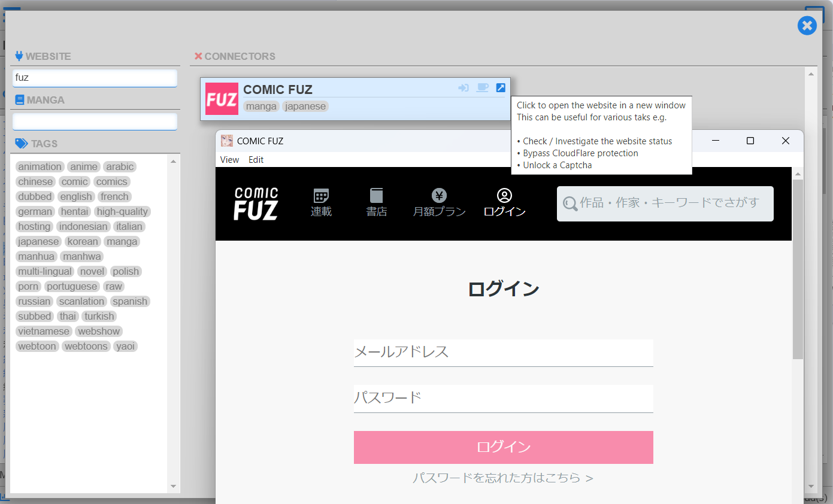This screenshot has width=833, height=504.
Task: Open the 書店 book icon in site header
Action: pyautogui.click(x=376, y=196)
